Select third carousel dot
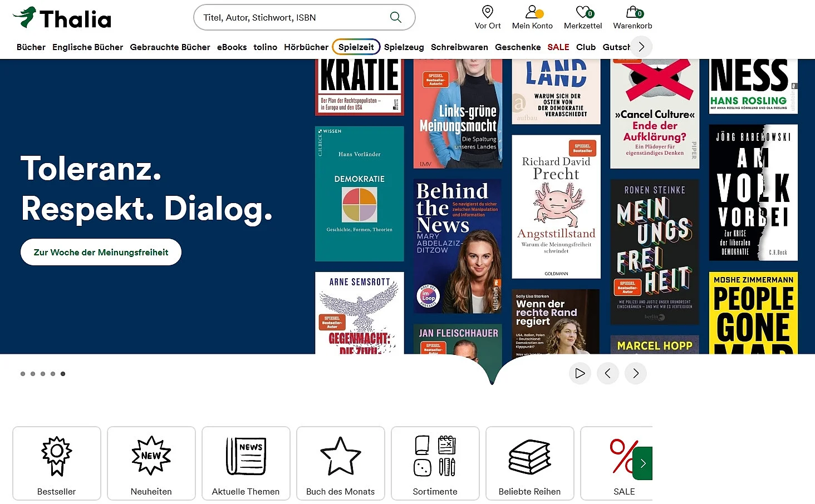 coord(43,374)
